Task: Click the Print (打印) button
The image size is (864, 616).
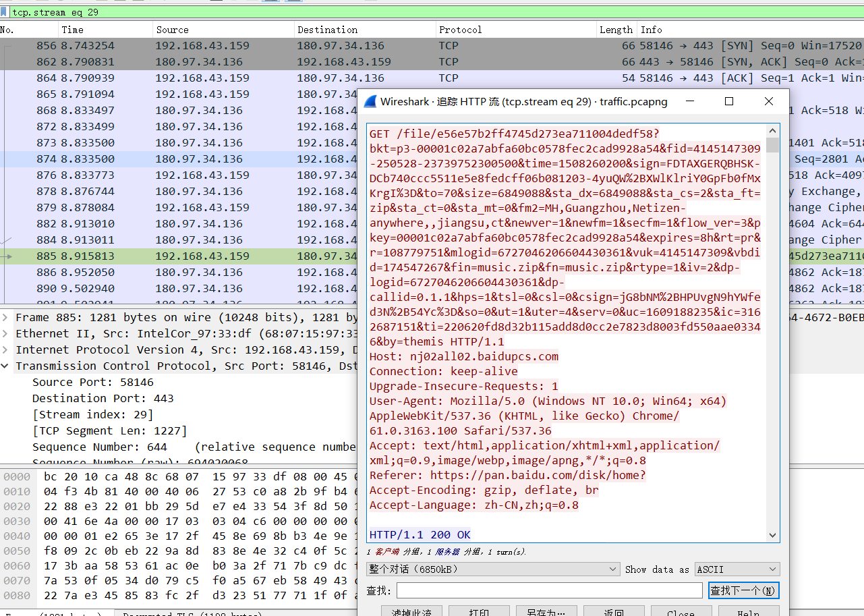Action: tap(478, 612)
